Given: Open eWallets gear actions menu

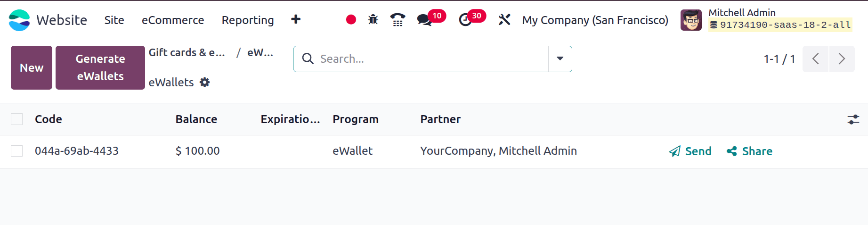Looking at the screenshot, I should pos(204,83).
